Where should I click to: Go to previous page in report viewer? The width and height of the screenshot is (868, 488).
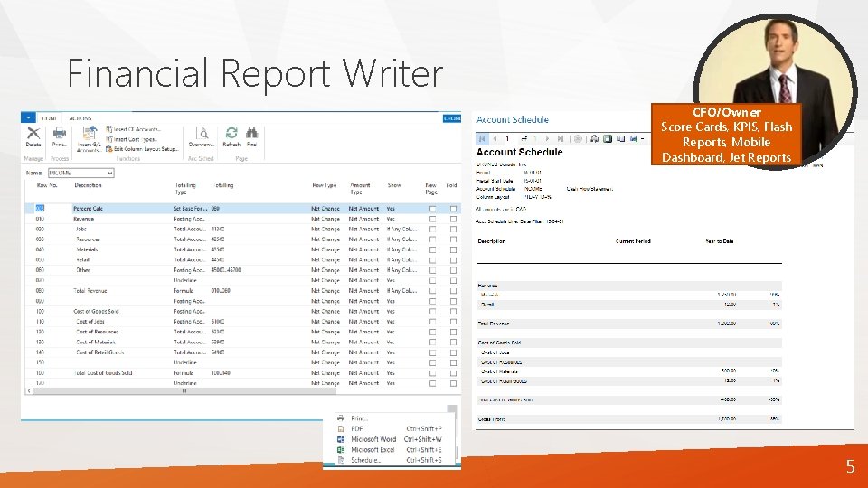(x=495, y=139)
